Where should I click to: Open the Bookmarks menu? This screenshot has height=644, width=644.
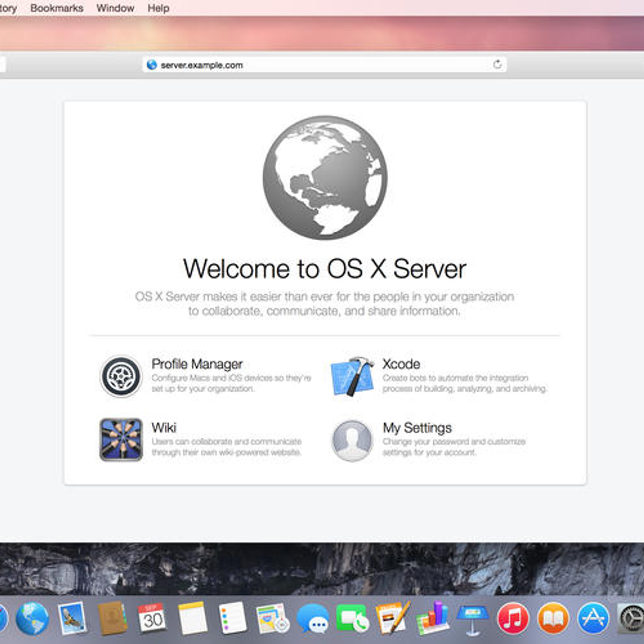coord(57,8)
